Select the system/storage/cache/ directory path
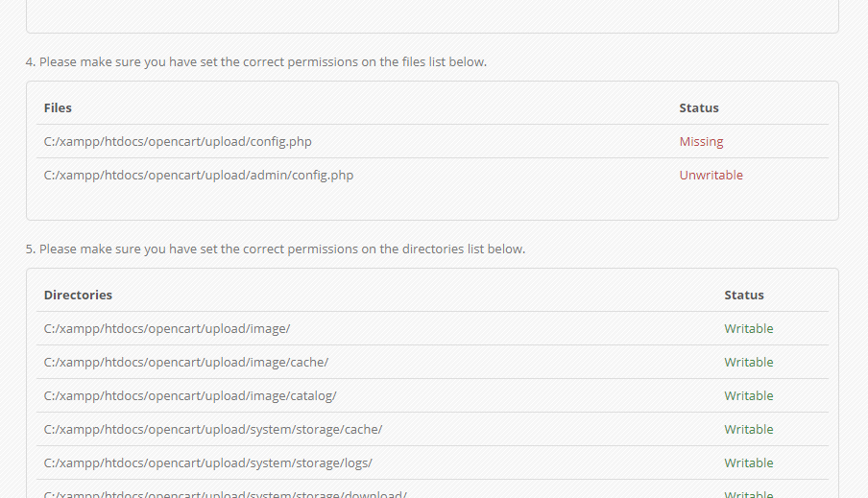 [213, 430]
